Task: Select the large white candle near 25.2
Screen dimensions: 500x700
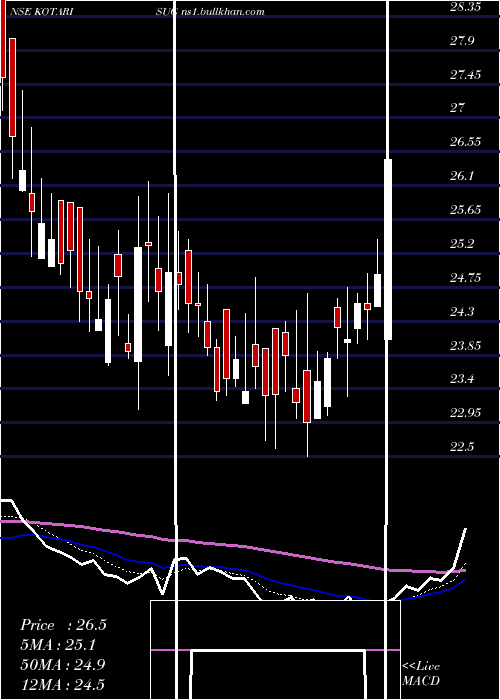Action: (x=138, y=304)
